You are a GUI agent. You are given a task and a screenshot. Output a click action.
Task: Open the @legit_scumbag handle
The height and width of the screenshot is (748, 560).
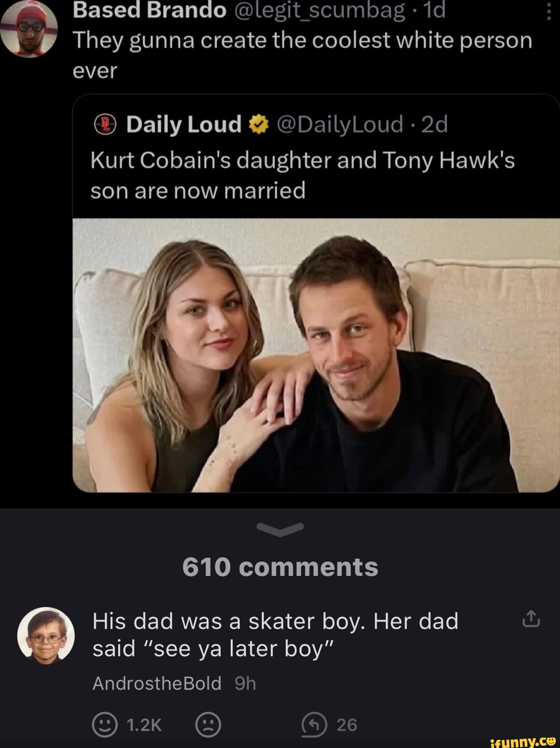tap(319, 10)
